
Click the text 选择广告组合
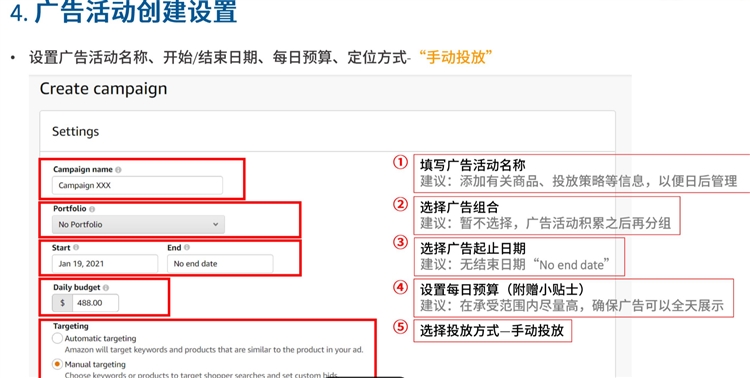tap(460, 207)
